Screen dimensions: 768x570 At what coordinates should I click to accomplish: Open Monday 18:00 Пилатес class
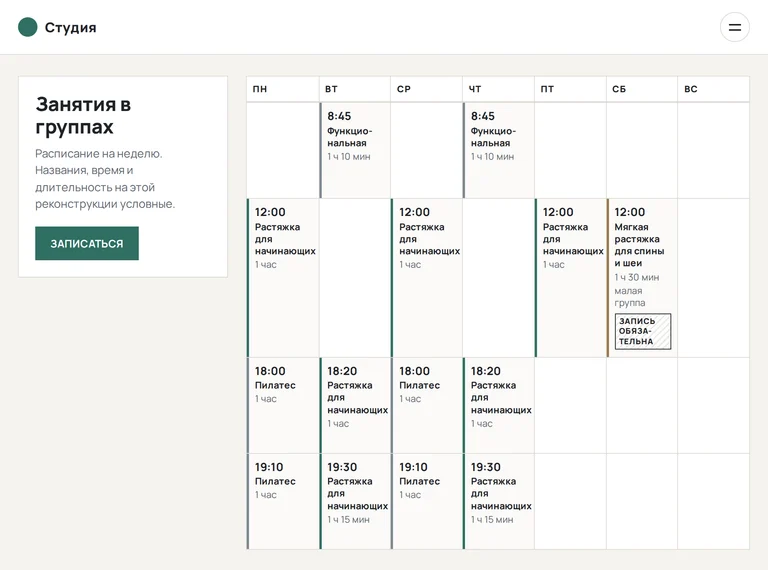click(283, 405)
